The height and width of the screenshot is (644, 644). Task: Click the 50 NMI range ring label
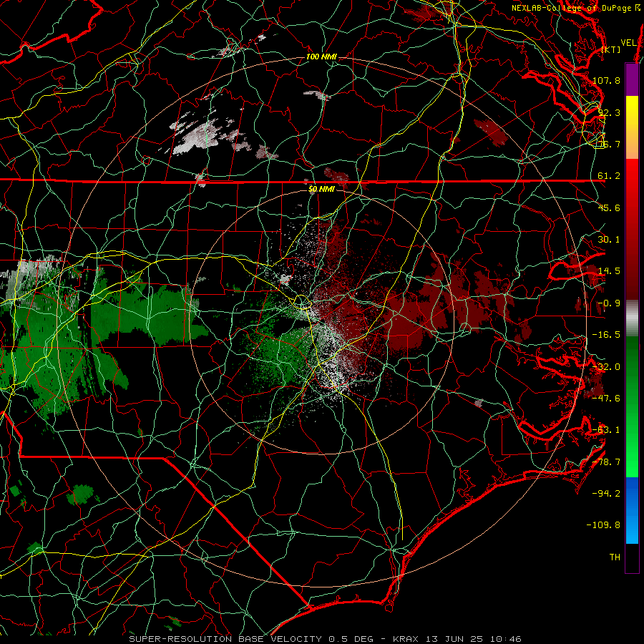click(x=321, y=189)
